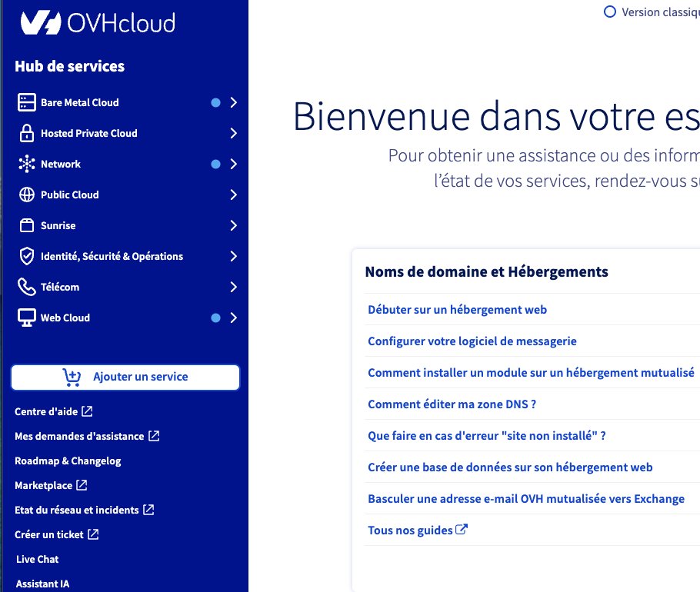Screen dimensions: 700x592
Task: Click external link icon beside Centre d'aide
Action: [x=87, y=411]
